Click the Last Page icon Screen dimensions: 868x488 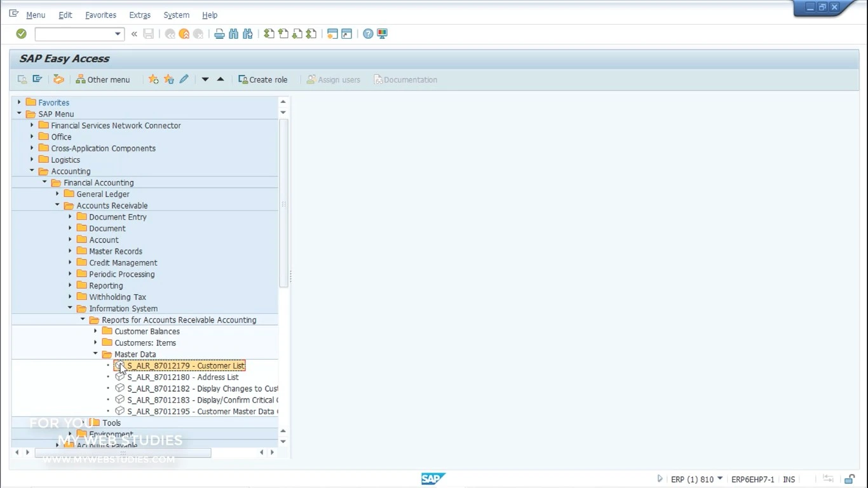tap(311, 34)
